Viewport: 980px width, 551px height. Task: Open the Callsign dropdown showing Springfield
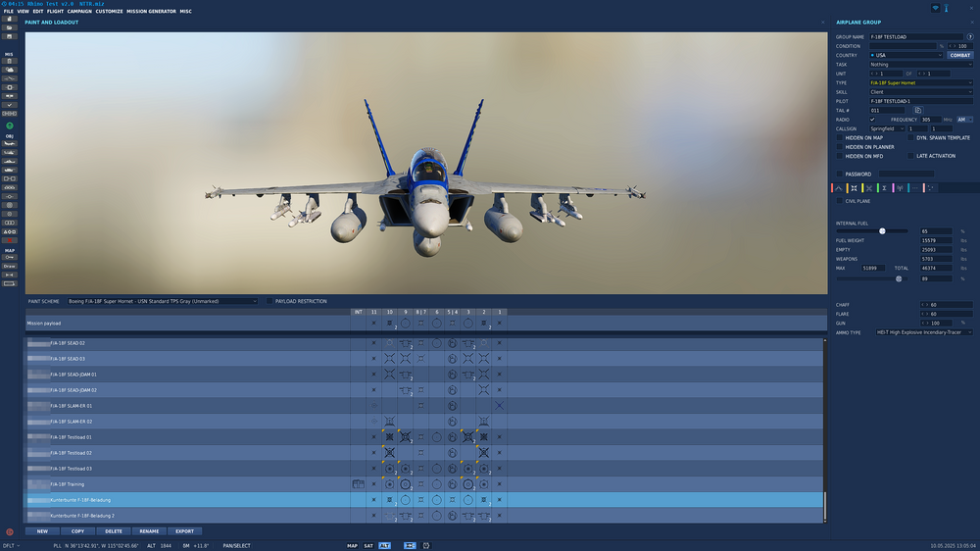(887, 128)
